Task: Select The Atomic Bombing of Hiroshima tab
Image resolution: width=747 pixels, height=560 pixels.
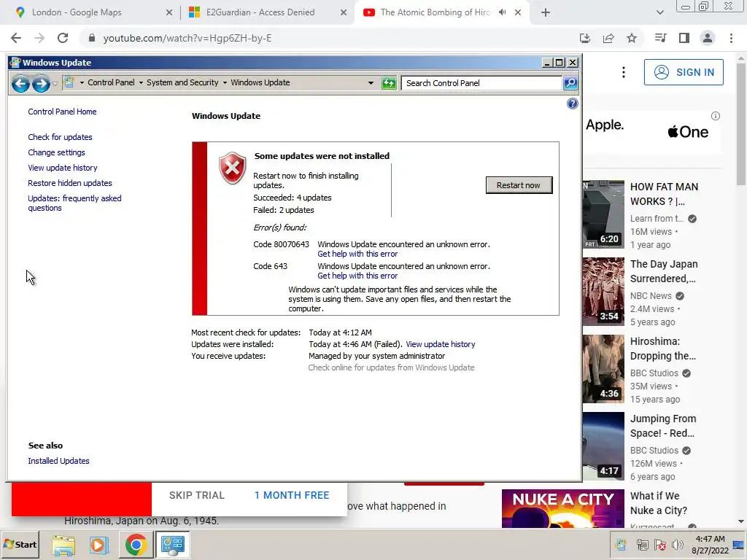Action: point(435,12)
